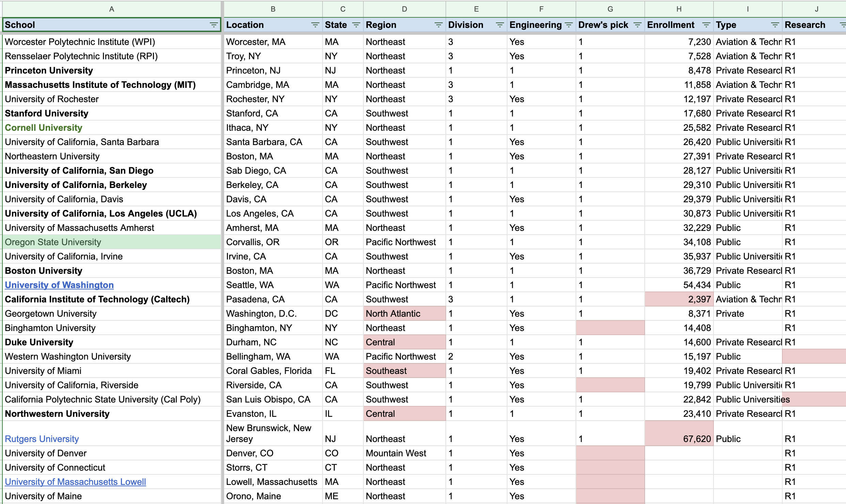Image resolution: width=846 pixels, height=504 pixels.
Task: Select the Princeton University cell
Action: click(x=112, y=70)
